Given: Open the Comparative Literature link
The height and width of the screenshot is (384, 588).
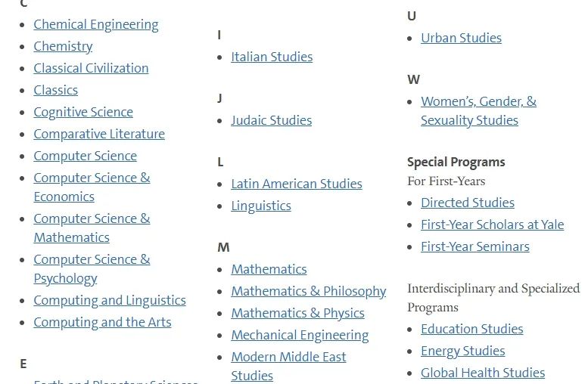Looking at the screenshot, I should (99, 134).
